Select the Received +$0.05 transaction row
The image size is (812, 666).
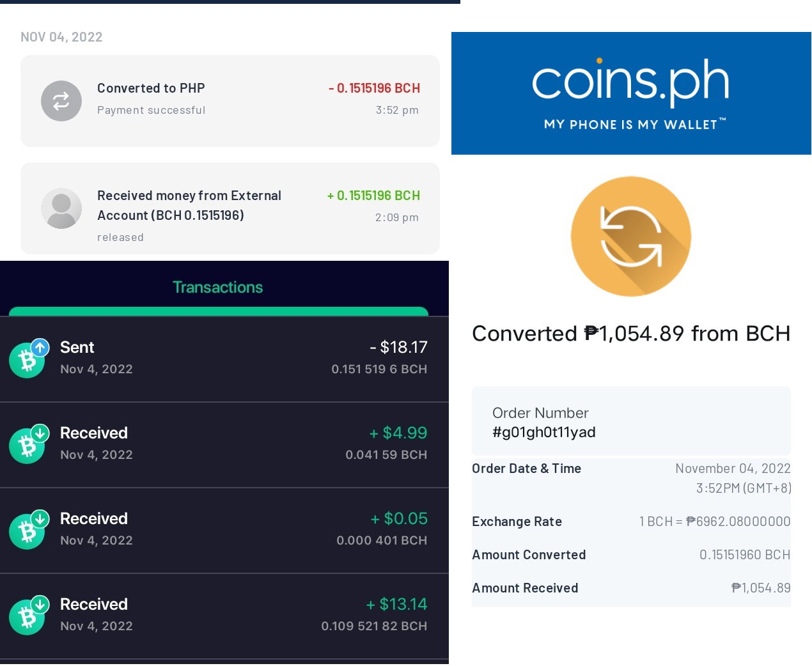pos(224,530)
